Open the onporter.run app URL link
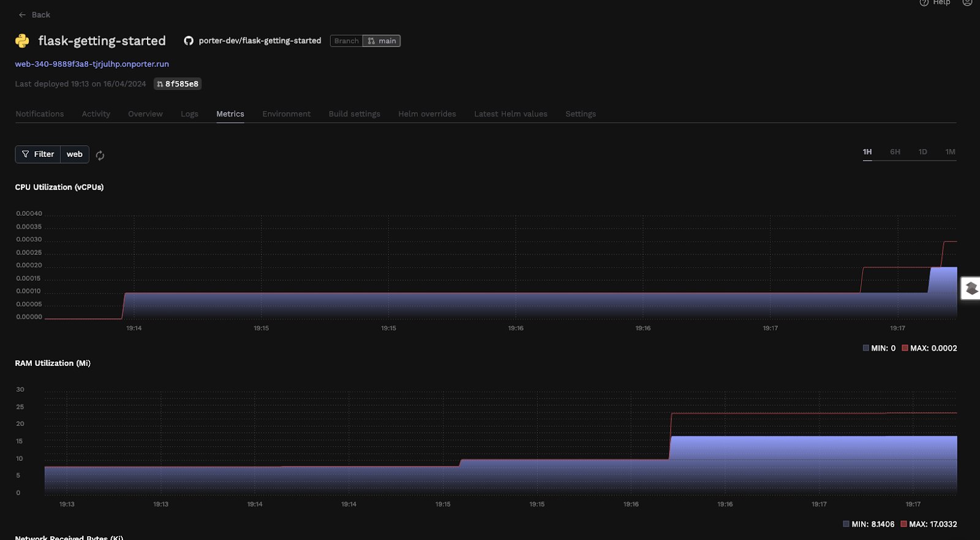Image resolution: width=980 pixels, height=540 pixels. (92, 64)
